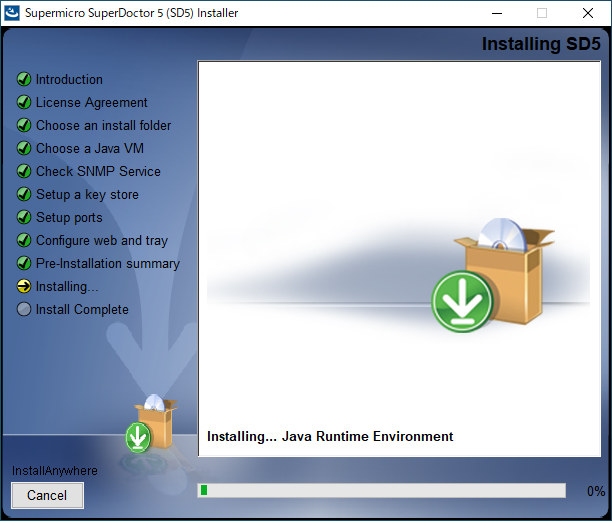
Task: Click the checkmark beside Setup a key store
Action: coord(24,194)
